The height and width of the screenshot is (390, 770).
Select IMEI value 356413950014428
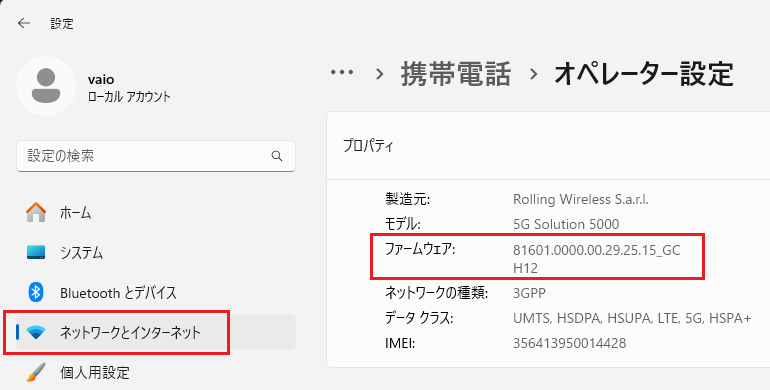pyautogui.click(x=570, y=343)
